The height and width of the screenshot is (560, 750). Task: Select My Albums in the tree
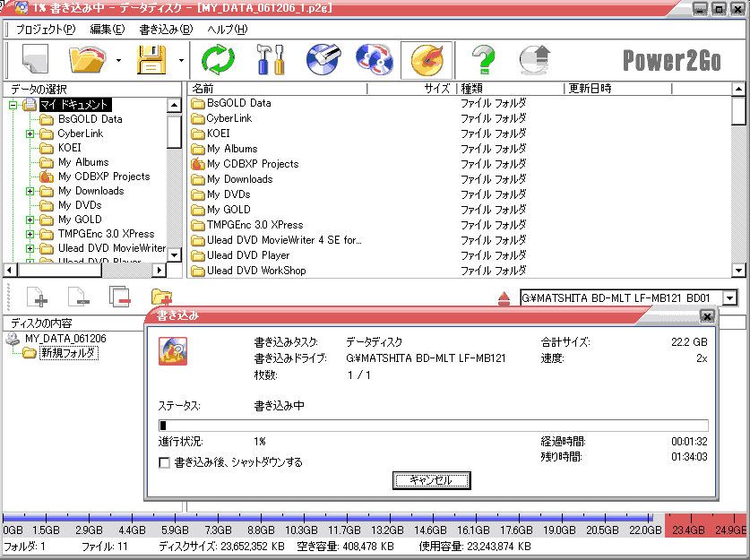click(x=83, y=162)
